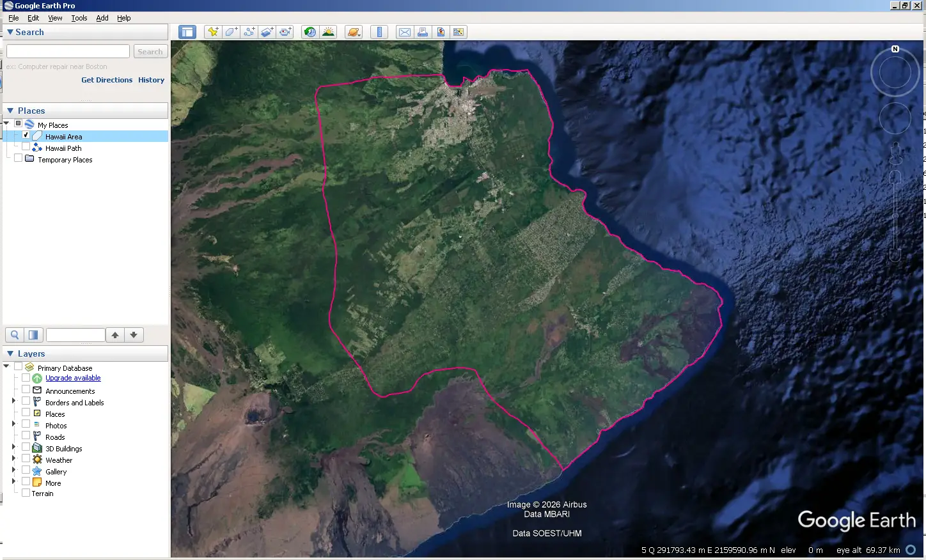The height and width of the screenshot is (560, 926).
Task: Hide the sidebar using the toolbar button
Action: pos(187,32)
